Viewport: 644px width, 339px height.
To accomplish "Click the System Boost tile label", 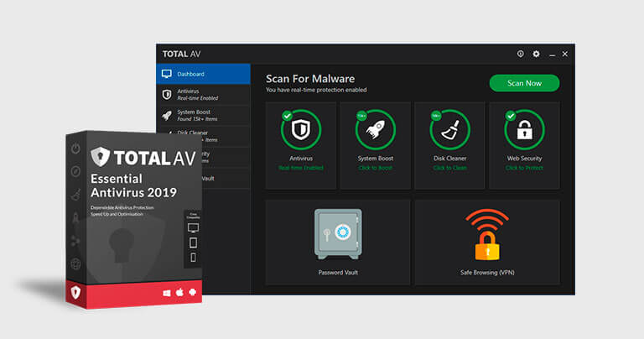I will pos(376,159).
